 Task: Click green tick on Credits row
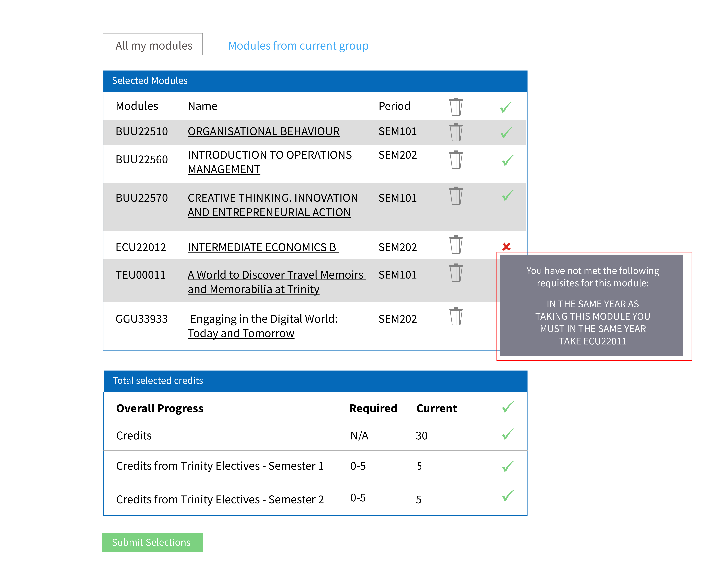(508, 434)
